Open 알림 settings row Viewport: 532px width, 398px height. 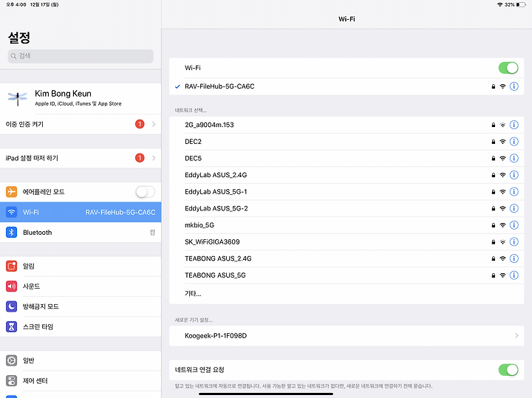81,266
